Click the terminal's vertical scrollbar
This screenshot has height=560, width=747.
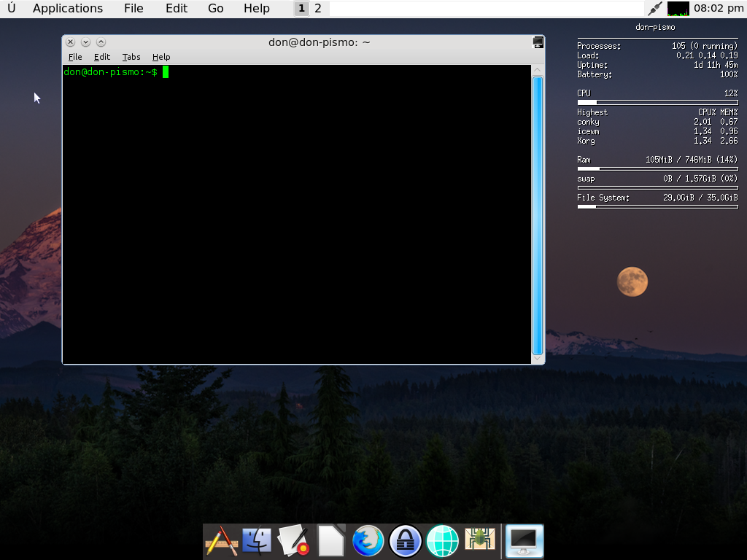tap(538, 215)
